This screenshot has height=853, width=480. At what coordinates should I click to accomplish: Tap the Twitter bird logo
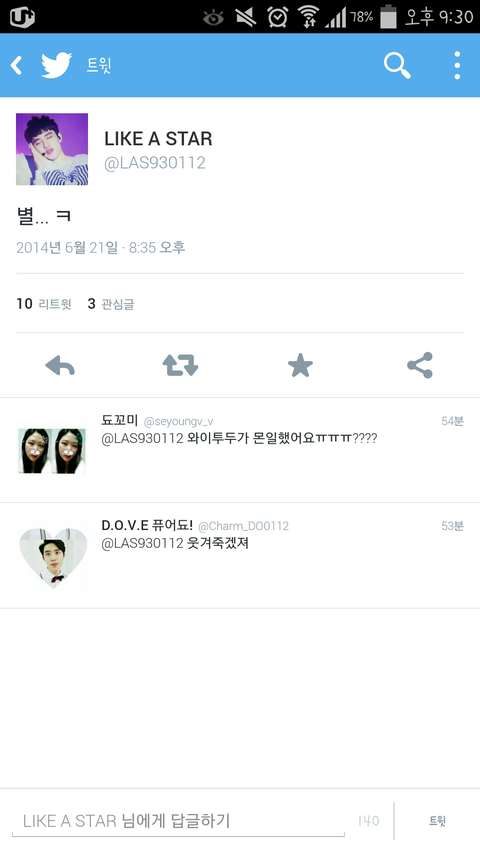click(57, 65)
